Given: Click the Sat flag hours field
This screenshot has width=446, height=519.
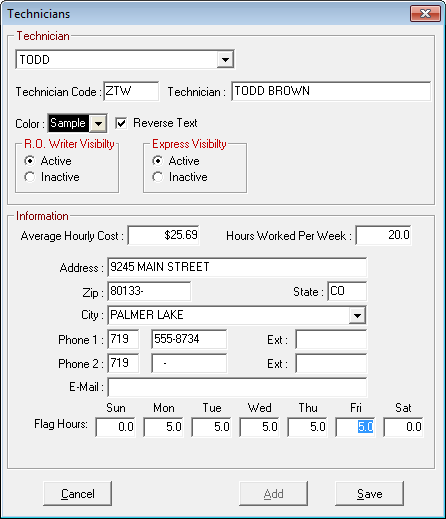Looking at the screenshot, I should tap(403, 427).
